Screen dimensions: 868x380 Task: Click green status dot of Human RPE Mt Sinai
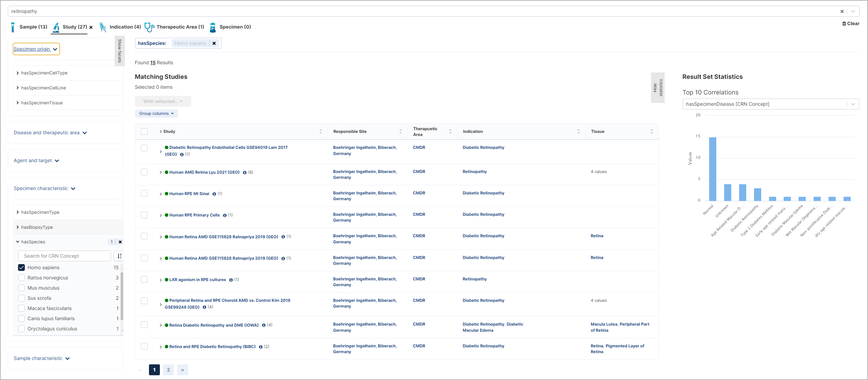pos(167,194)
